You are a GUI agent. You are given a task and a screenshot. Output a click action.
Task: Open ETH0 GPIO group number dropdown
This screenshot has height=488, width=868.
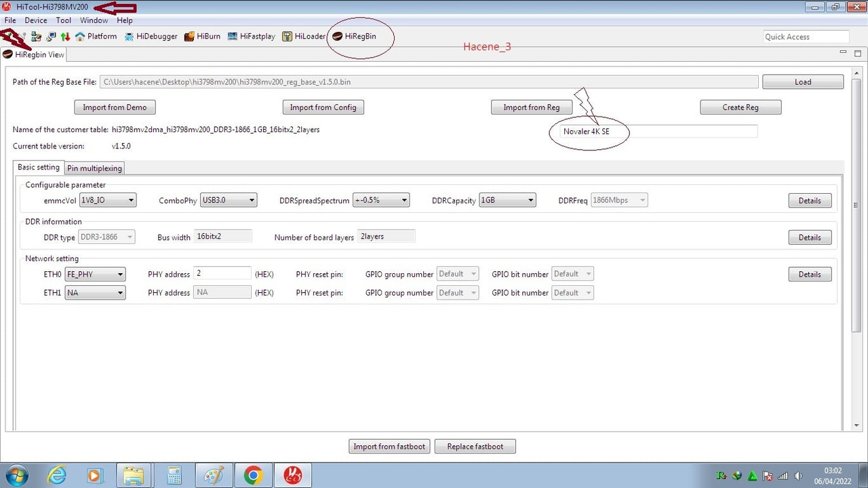(458, 274)
